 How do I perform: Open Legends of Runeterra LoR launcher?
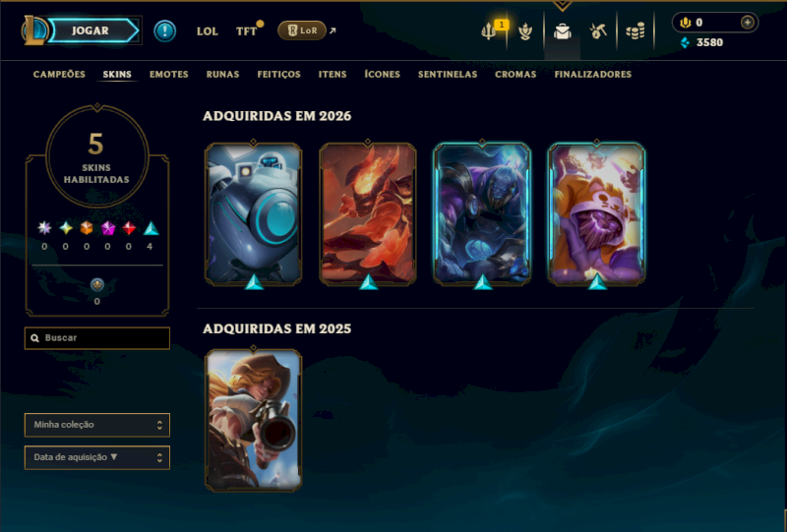(302, 30)
